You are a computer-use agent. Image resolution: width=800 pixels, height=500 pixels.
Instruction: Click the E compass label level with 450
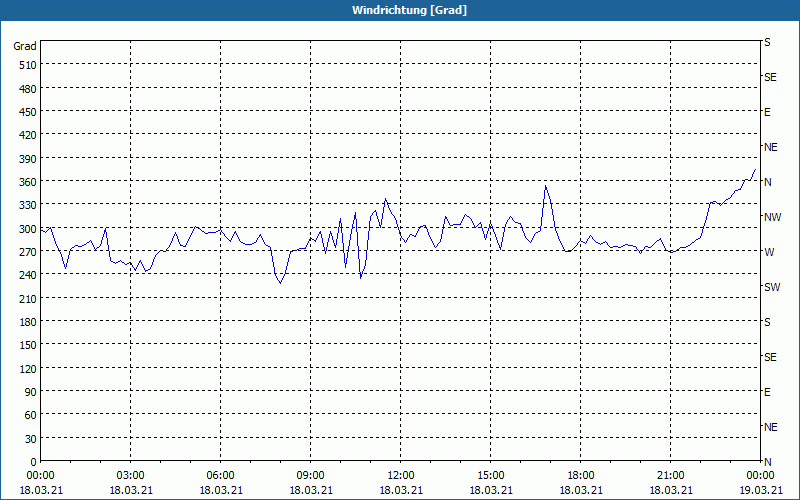pyautogui.click(x=767, y=112)
